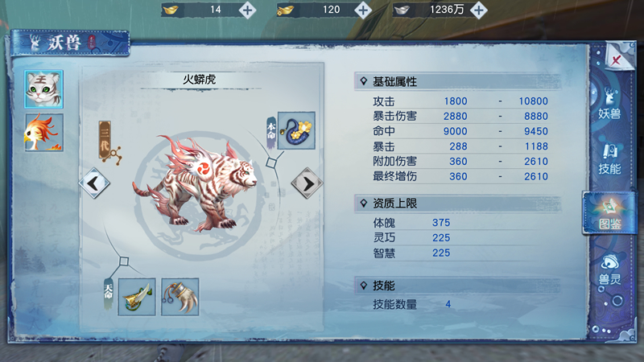This screenshot has width=644, height=362.
Task: Switch to the 妖兽 side tab
Action: point(609,103)
